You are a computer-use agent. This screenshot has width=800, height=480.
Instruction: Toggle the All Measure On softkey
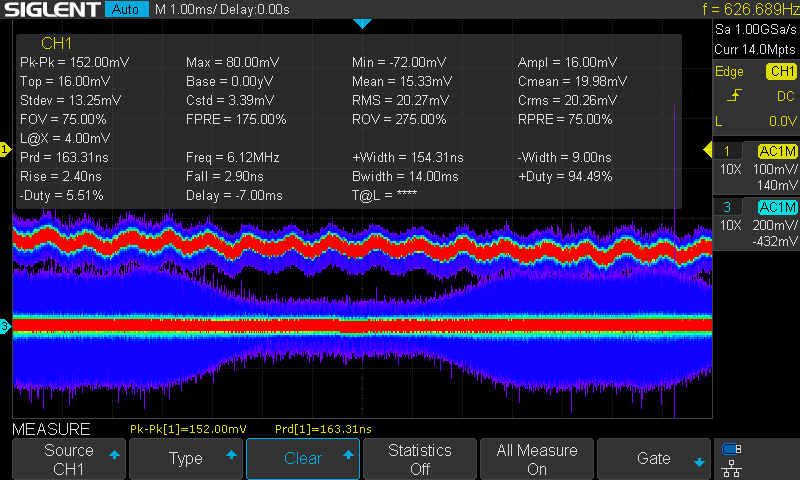537,459
